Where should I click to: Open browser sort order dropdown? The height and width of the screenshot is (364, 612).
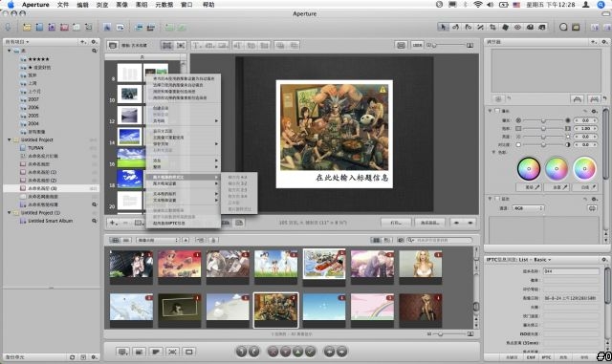(158, 240)
